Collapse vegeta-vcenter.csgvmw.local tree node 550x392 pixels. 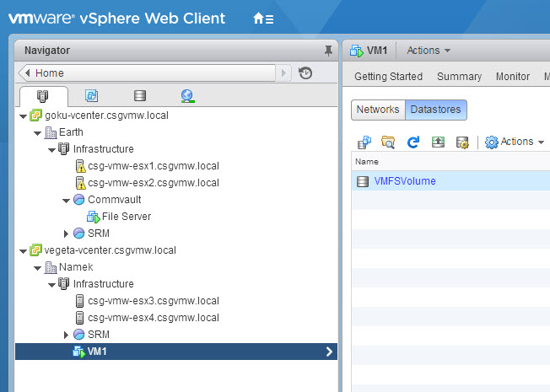[x=24, y=251]
